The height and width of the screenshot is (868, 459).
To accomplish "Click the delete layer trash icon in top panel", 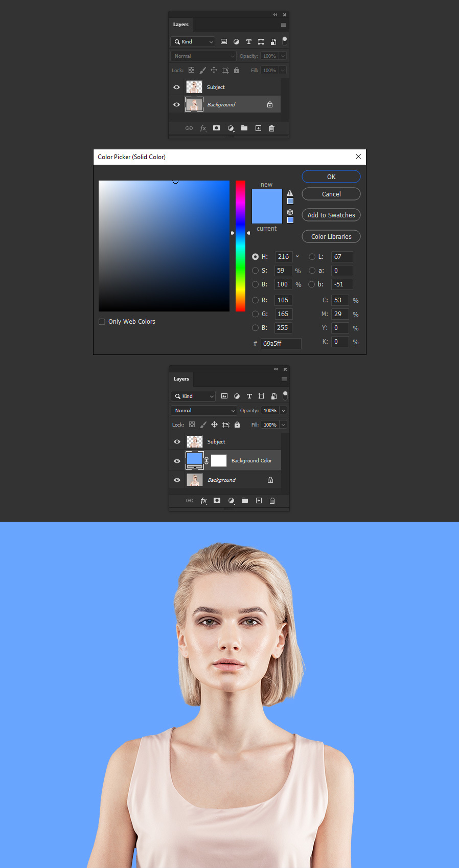I will point(272,128).
